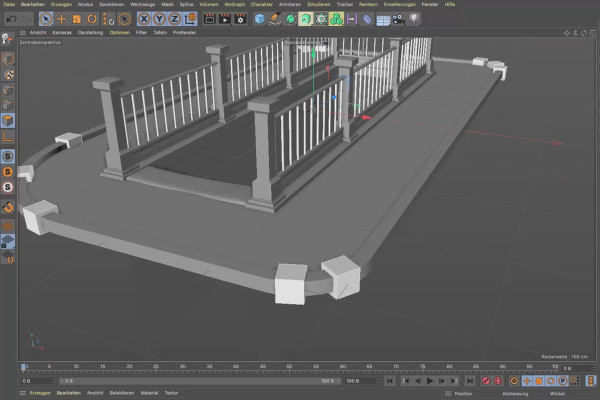Activate the Scale tool
This screenshot has width=600, height=400.
[77, 19]
